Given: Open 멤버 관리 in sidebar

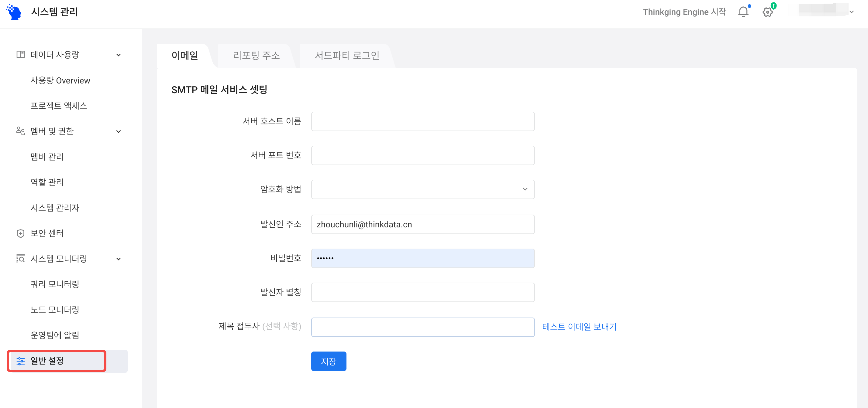Looking at the screenshot, I should [47, 157].
